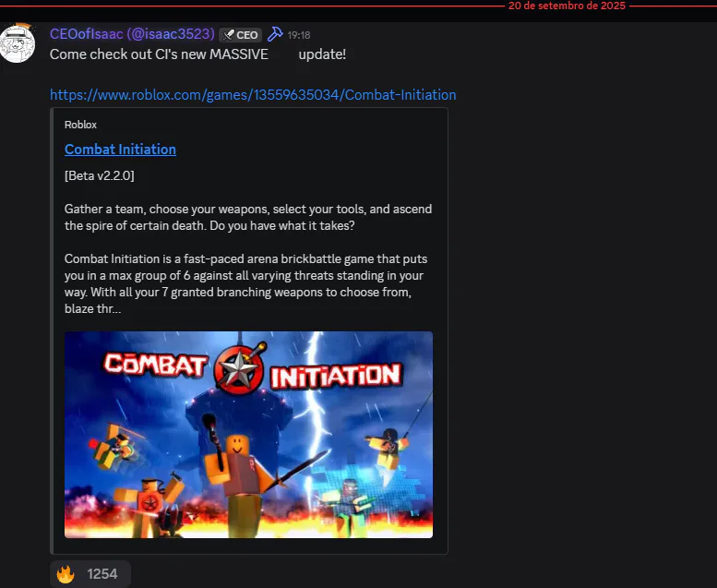
Task: Select the CEO server tag text
Action: (x=247, y=35)
